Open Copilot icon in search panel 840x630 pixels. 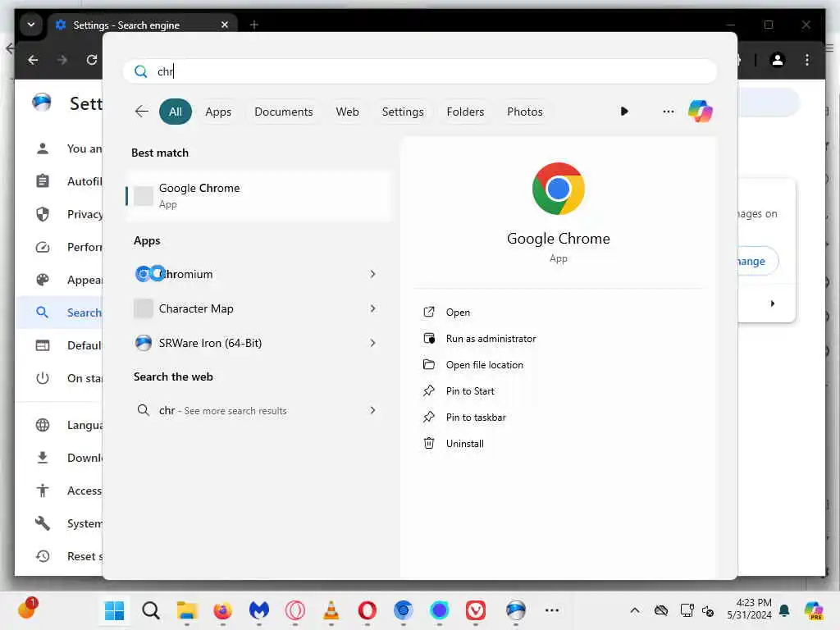click(x=701, y=112)
